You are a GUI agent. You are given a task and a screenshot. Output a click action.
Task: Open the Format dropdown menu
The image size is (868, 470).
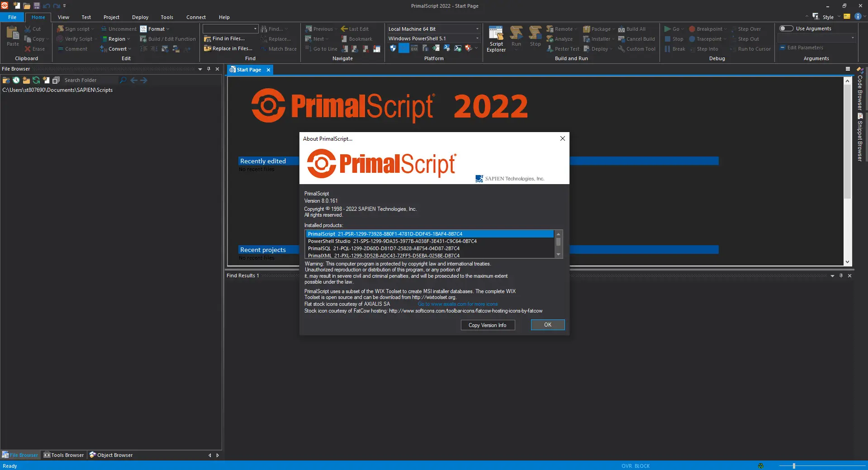point(155,29)
